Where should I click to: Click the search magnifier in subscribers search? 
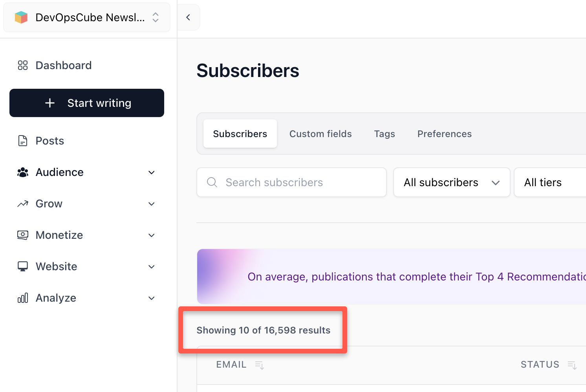coord(212,182)
